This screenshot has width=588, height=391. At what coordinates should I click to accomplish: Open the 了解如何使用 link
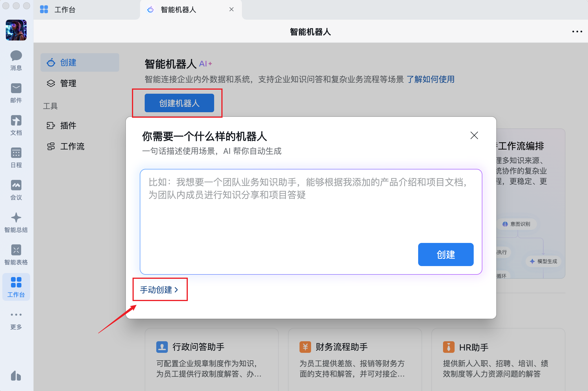430,79
